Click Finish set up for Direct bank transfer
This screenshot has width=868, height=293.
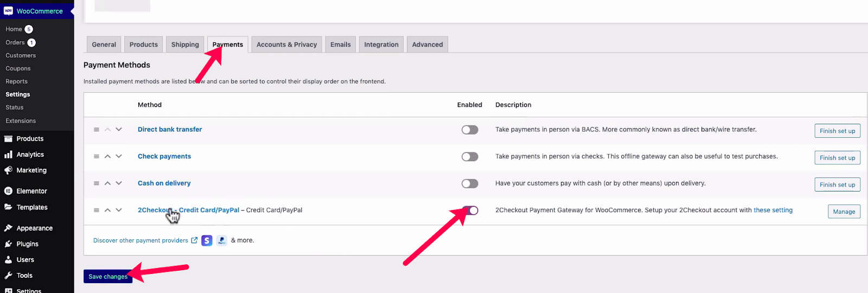[x=837, y=131]
